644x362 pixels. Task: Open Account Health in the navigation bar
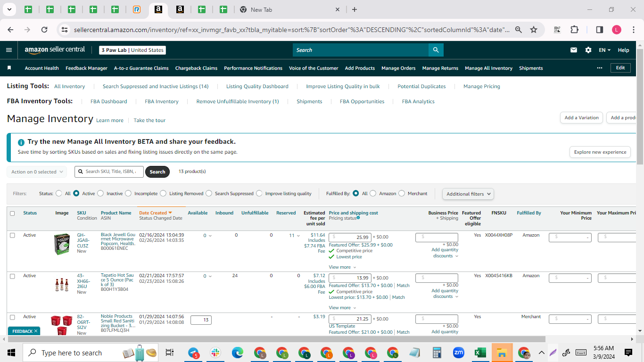(x=42, y=68)
